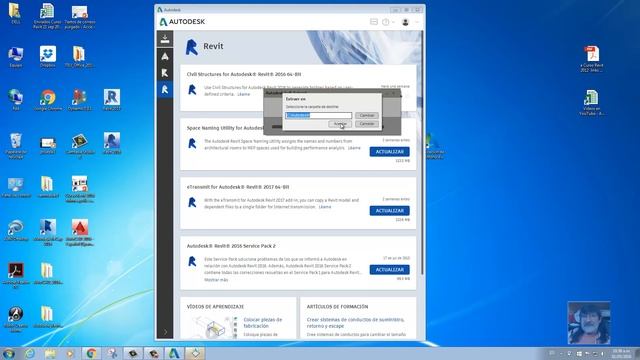Click 'Civil Structures for Autodesk Revit 2016' title
640x360 pixels.
[244, 74]
